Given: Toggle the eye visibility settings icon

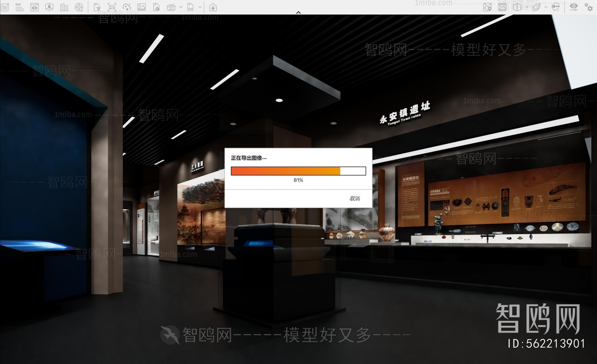Looking at the screenshot, I should pos(574,7).
